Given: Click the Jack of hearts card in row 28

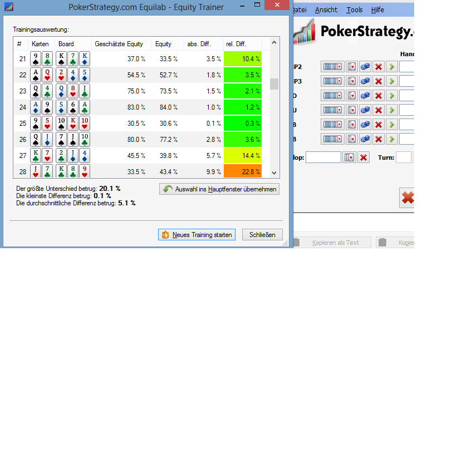Looking at the screenshot, I should click(x=36, y=171).
